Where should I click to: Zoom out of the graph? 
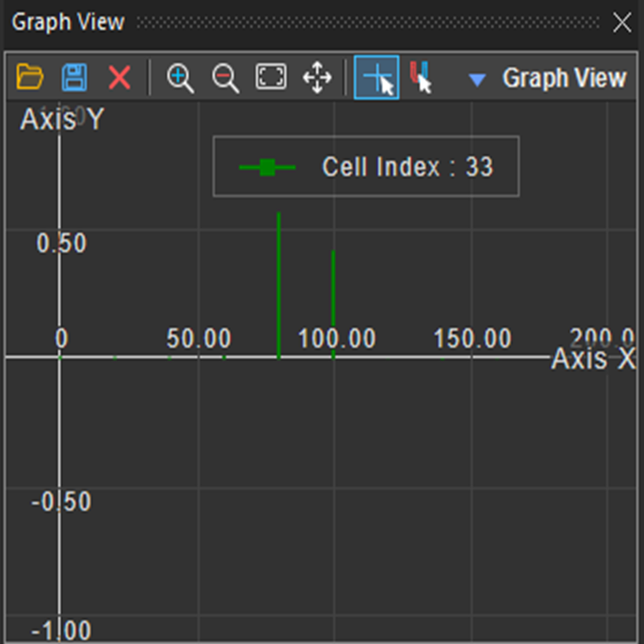[225, 78]
